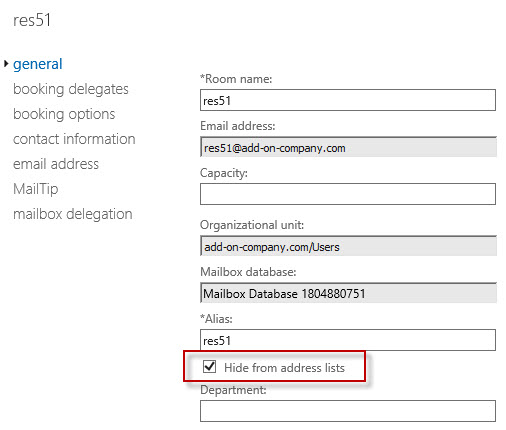Viewport: 506px width, 430px height.
Task: Open mailbox delegation settings
Action: pyautogui.click(x=73, y=214)
